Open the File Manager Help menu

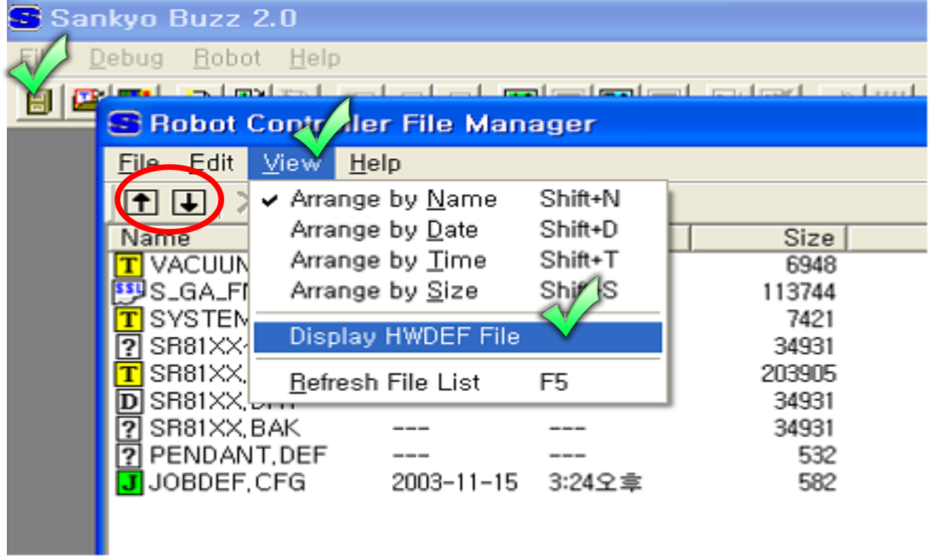pyautogui.click(x=375, y=164)
